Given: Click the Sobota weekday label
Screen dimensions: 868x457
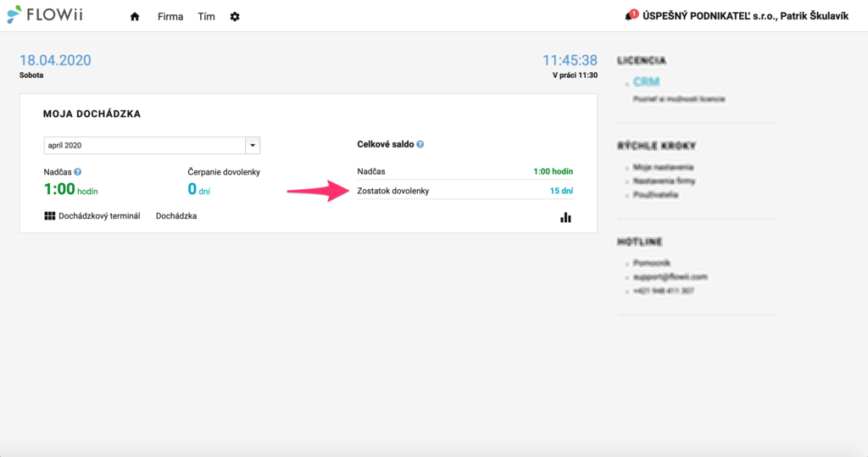Looking at the screenshot, I should [x=31, y=75].
